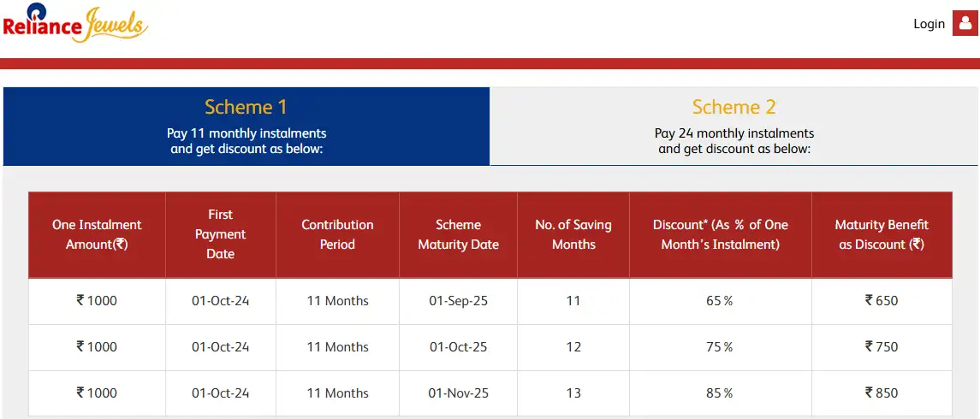Open the Login link
This screenshot has height=419, width=980.
click(x=929, y=24)
